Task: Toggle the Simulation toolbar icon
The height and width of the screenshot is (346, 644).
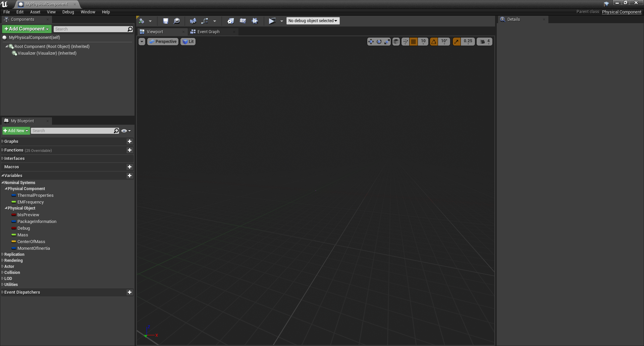Action: click(x=255, y=21)
